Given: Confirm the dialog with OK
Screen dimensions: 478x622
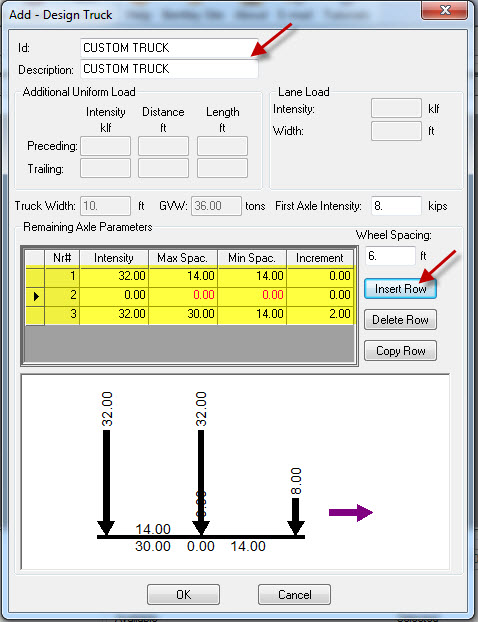Looking at the screenshot, I should click(x=183, y=594).
